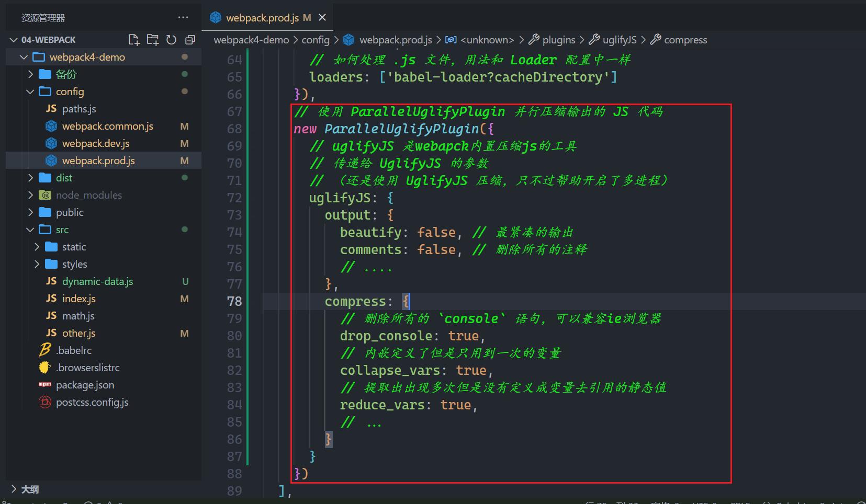The image size is (866, 504).
Task: Click uglifyJS in the breadcrumb
Action: (620, 40)
